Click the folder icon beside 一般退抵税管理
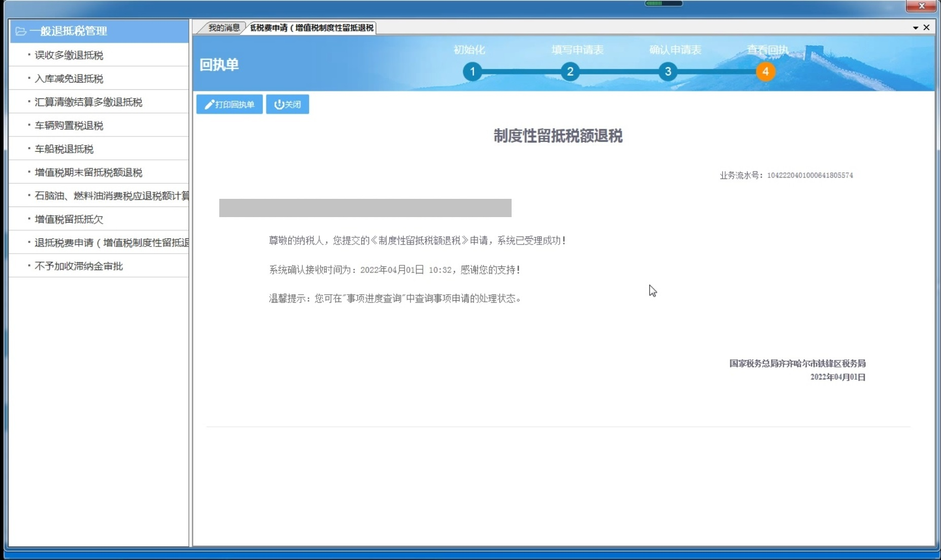941x560 pixels. [21, 31]
